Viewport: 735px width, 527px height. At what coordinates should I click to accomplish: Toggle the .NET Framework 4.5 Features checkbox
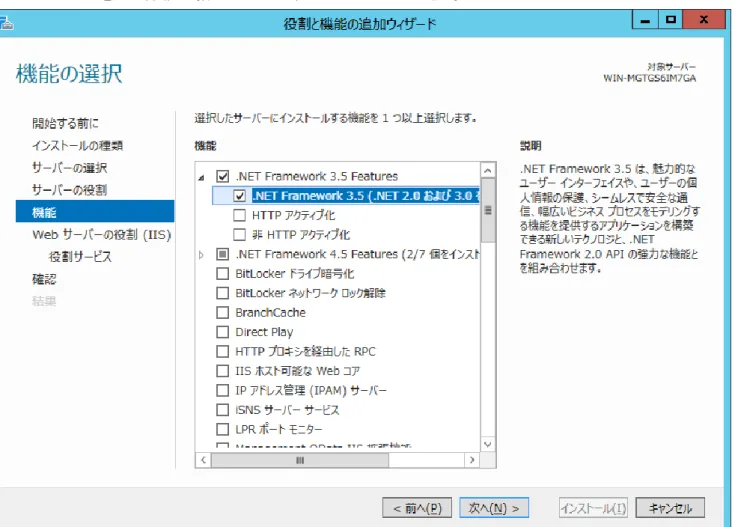point(223,254)
